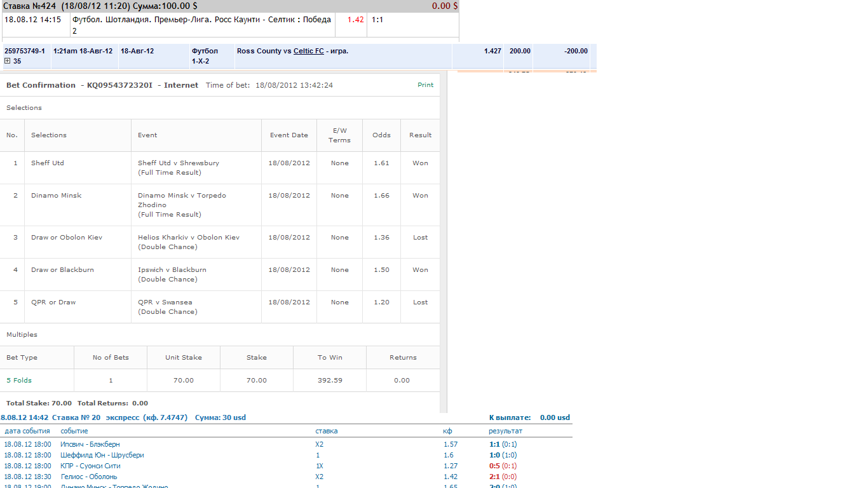Click the К выплате label

tap(510, 418)
